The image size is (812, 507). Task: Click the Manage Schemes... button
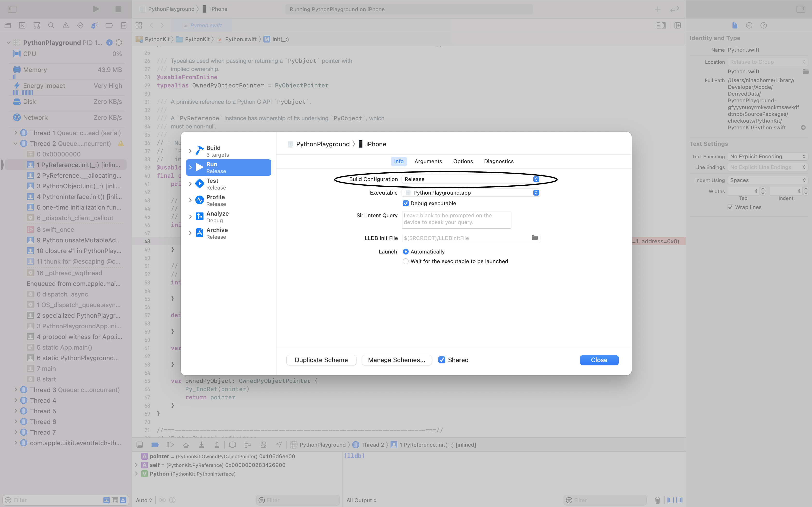click(x=396, y=360)
